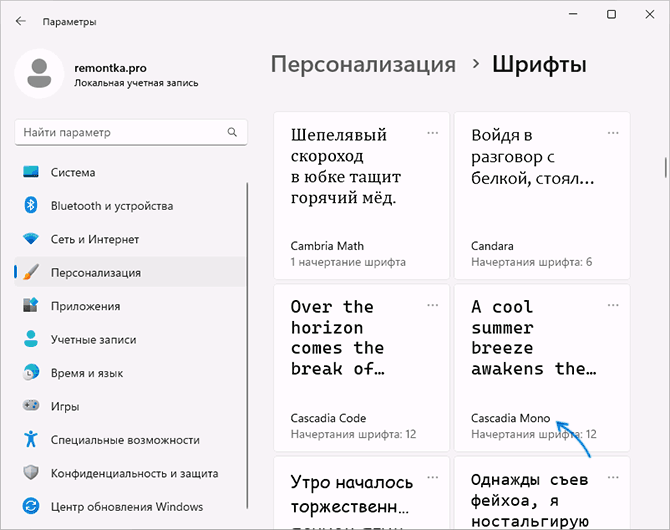Go to Время и язык settings

[129, 373]
